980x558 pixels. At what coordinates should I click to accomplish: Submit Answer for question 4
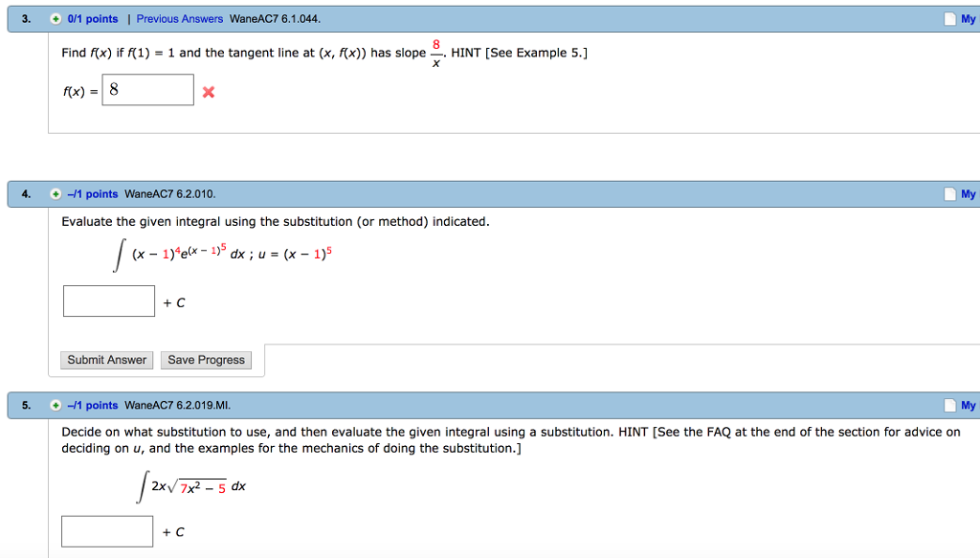106,360
